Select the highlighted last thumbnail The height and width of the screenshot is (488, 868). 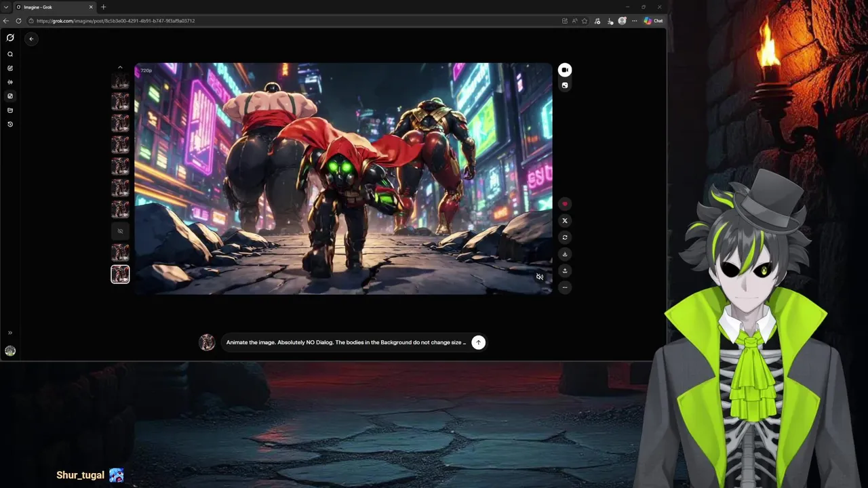click(x=120, y=274)
